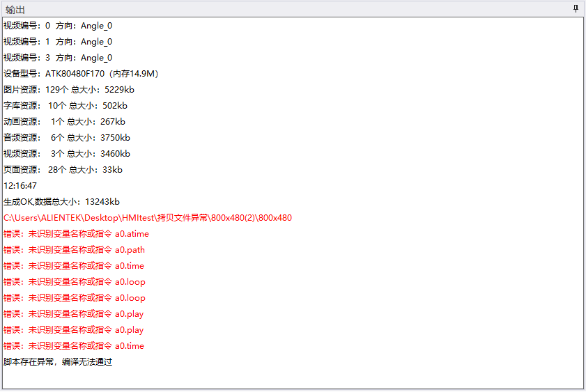
Task: Select the first a0.play error line
Action: click(74, 314)
